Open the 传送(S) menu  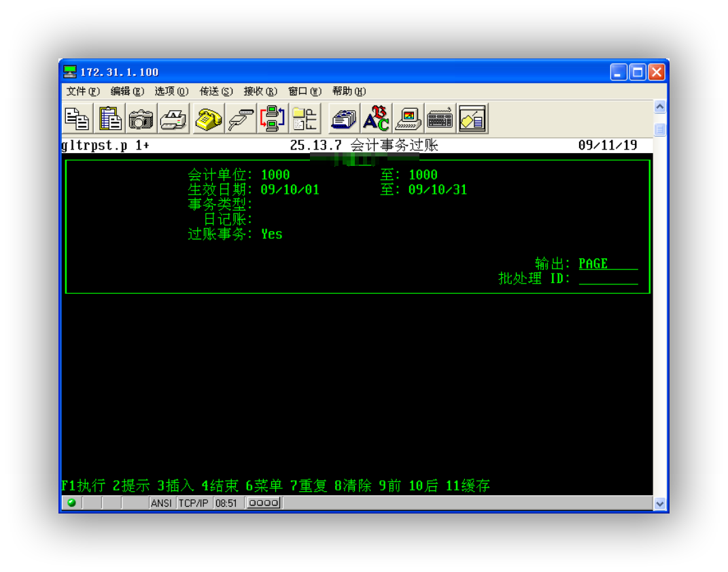tap(216, 91)
